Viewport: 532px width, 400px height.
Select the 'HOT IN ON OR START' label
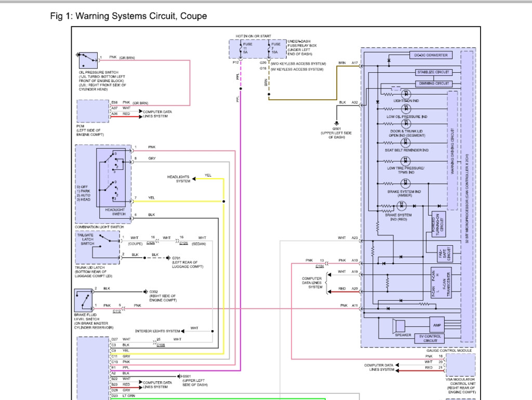pos(253,36)
